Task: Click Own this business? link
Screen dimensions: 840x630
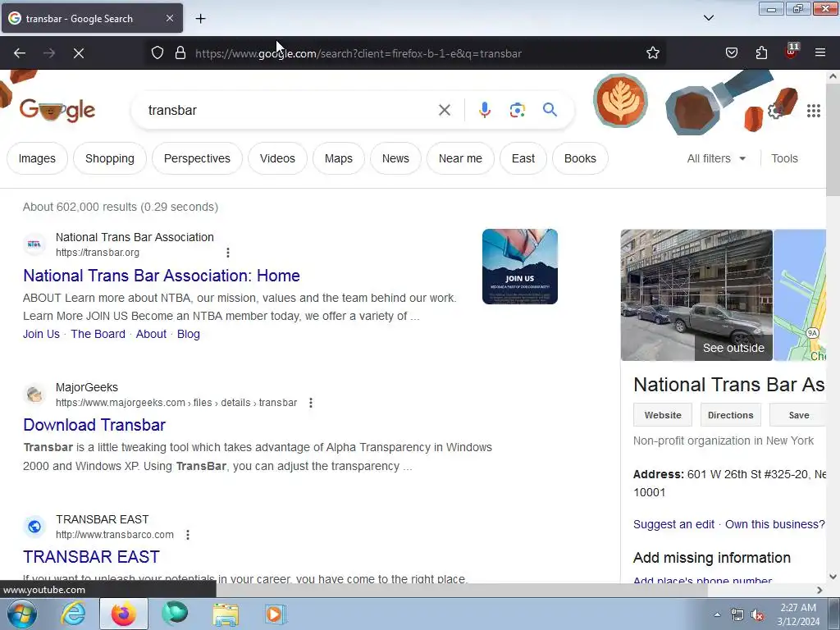Action: coord(774,524)
